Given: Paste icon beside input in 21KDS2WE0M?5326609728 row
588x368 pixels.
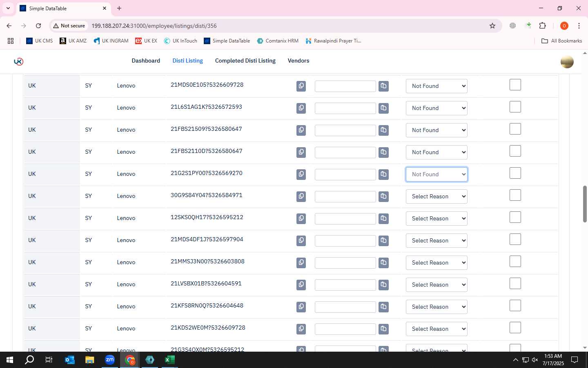Looking at the screenshot, I should [x=383, y=329].
